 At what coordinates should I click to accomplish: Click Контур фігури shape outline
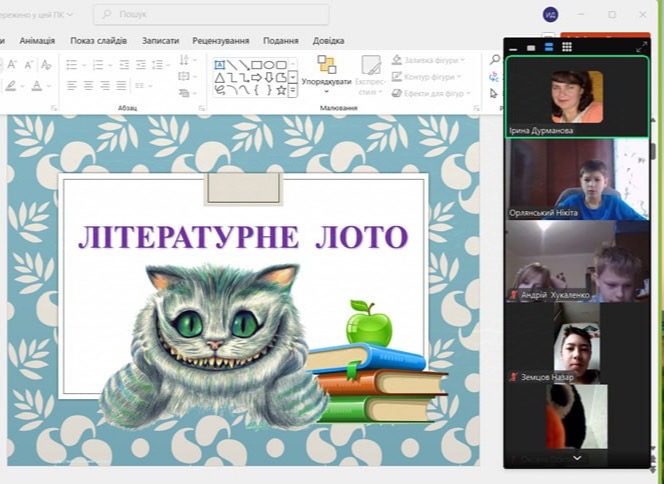click(x=426, y=77)
